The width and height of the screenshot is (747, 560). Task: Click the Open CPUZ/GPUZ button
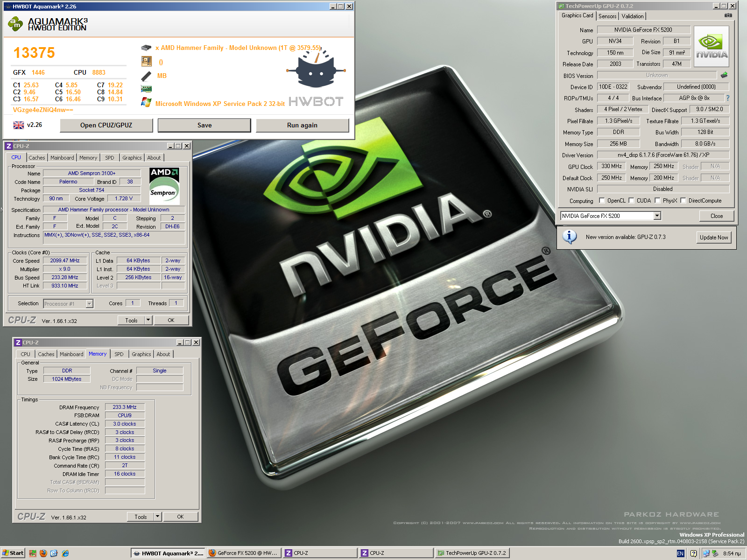106,125
